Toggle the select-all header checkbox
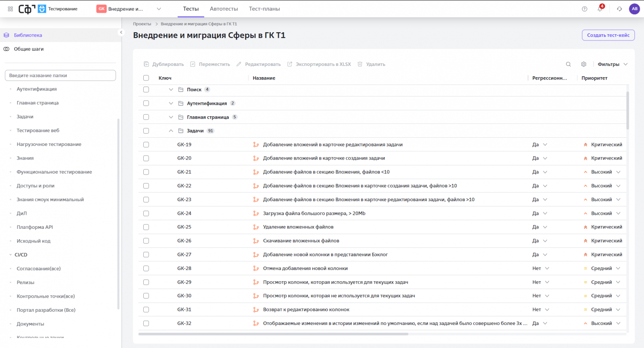The height and width of the screenshot is (348, 644). (x=146, y=78)
